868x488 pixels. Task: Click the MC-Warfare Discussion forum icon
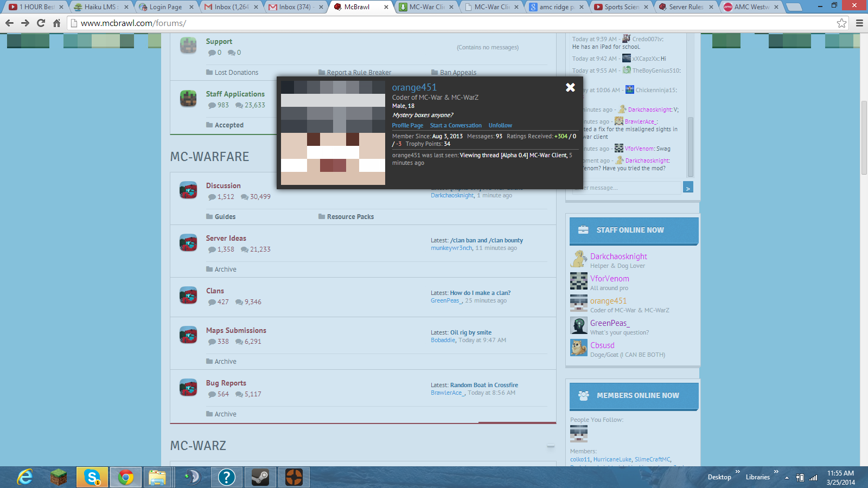click(188, 190)
